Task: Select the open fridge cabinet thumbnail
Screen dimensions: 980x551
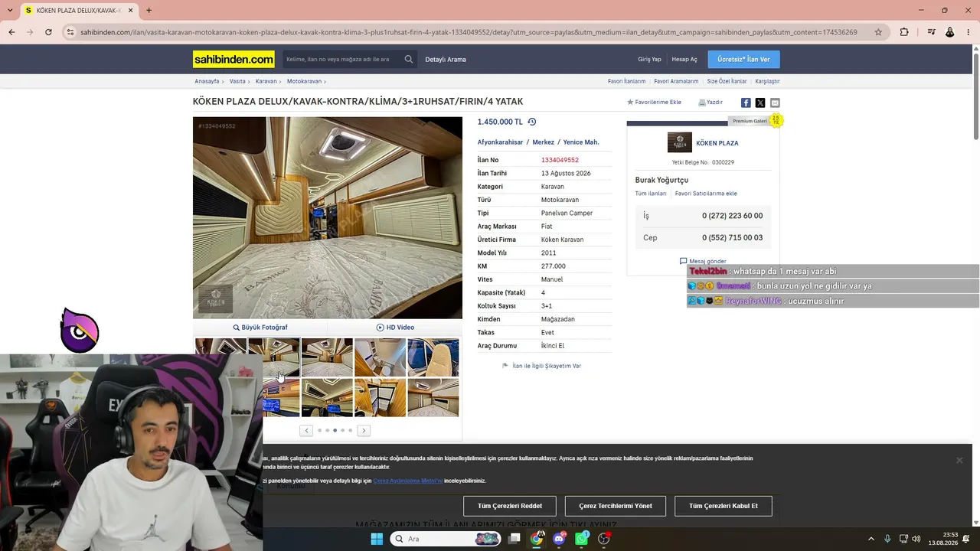Action: (x=381, y=397)
